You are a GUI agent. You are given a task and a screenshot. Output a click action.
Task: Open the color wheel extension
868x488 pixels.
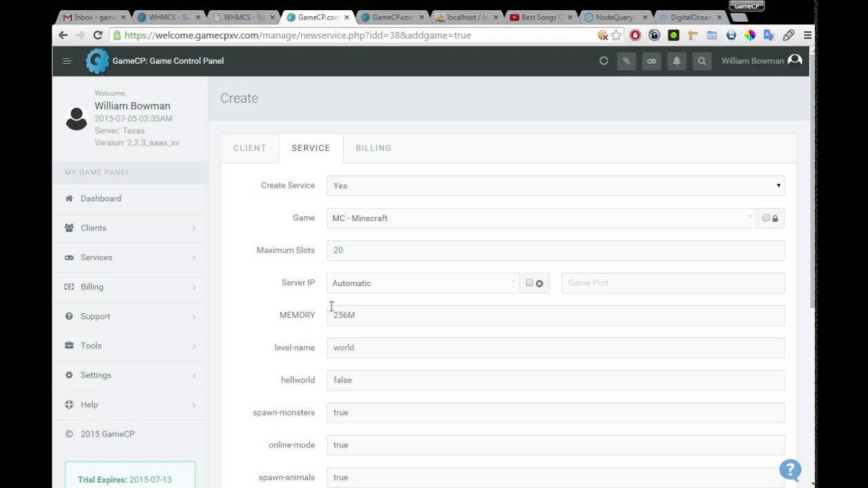[x=750, y=35]
